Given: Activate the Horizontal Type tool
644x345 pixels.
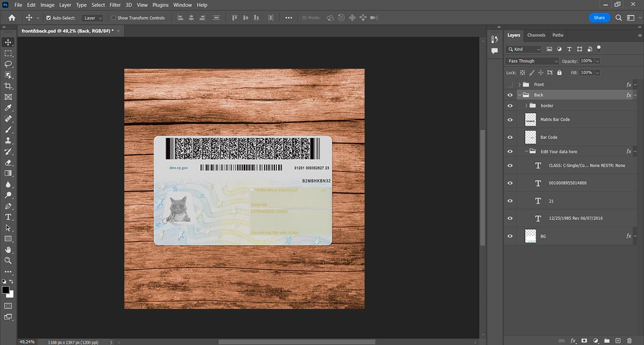Looking at the screenshot, I should (8, 217).
